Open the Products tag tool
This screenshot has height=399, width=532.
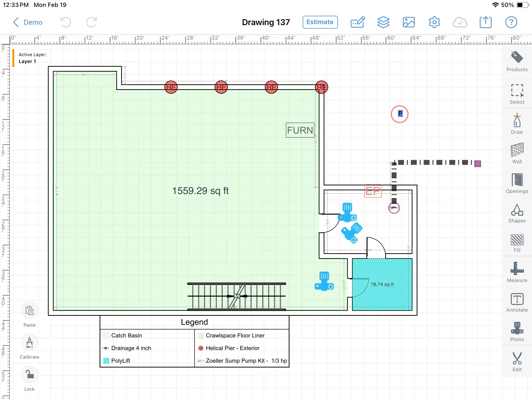pos(517,61)
